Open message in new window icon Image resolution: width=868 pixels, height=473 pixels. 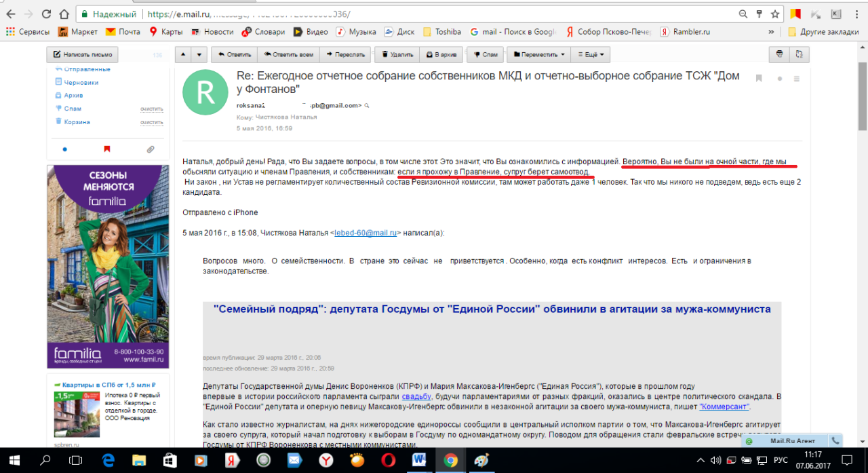click(800, 54)
